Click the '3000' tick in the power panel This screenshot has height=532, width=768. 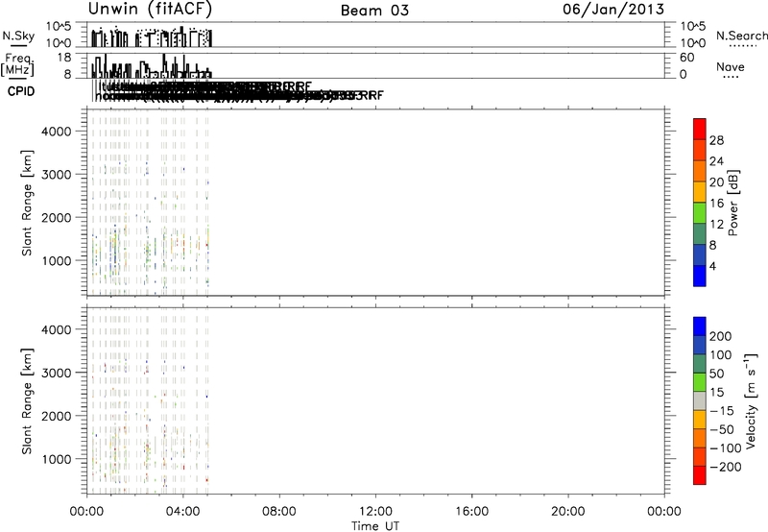pyautogui.click(x=57, y=175)
